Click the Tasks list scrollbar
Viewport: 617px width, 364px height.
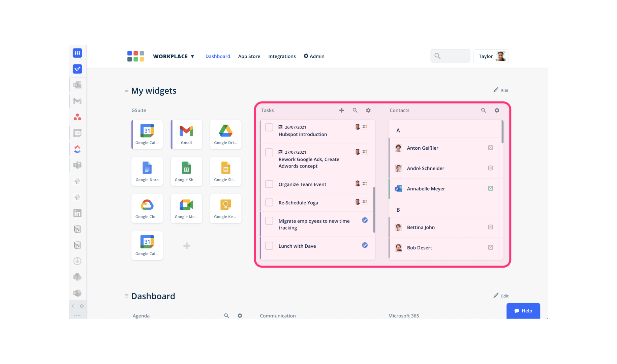(x=374, y=210)
